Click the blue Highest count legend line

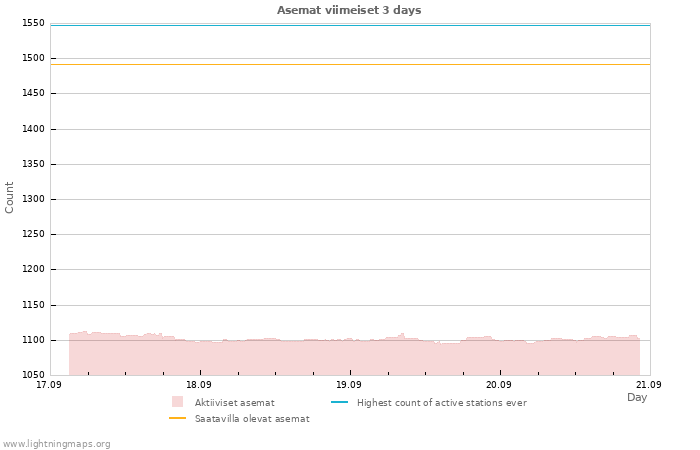339,402
